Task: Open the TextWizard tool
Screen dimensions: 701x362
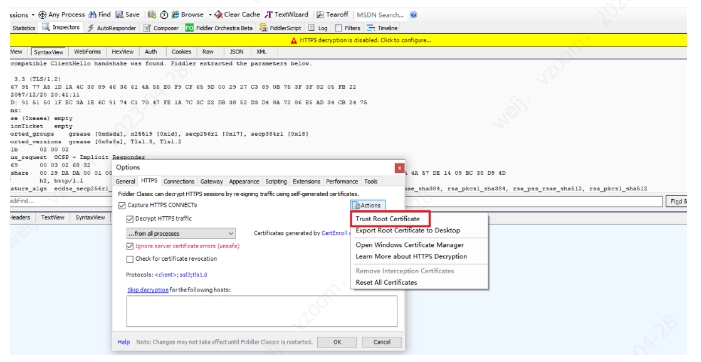Action: click(x=287, y=15)
